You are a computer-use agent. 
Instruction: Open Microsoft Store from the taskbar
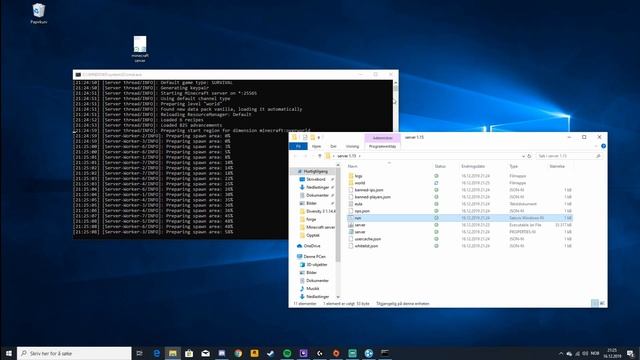(x=189, y=353)
